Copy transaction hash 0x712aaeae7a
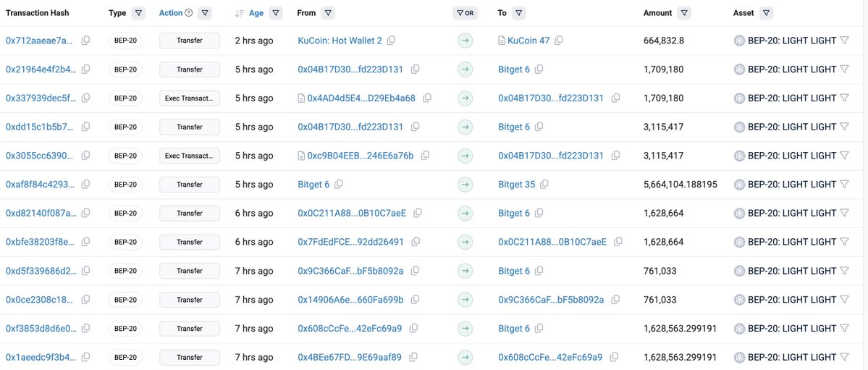Viewport: 868px width, 370px height. [x=86, y=41]
